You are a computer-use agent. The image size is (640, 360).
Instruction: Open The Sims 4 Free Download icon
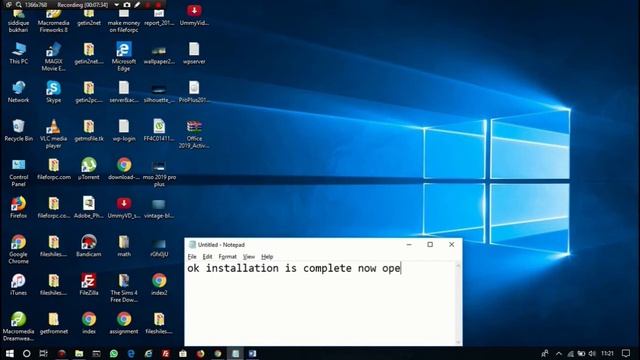[x=124, y=288]
